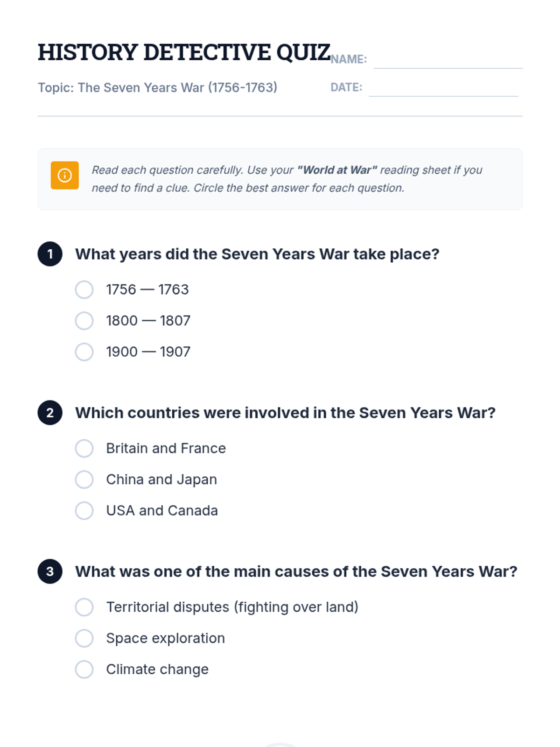The height and width of the screenshot is (747, 560).
Task: Click the question about main causes
Action: tap(296, 571)
